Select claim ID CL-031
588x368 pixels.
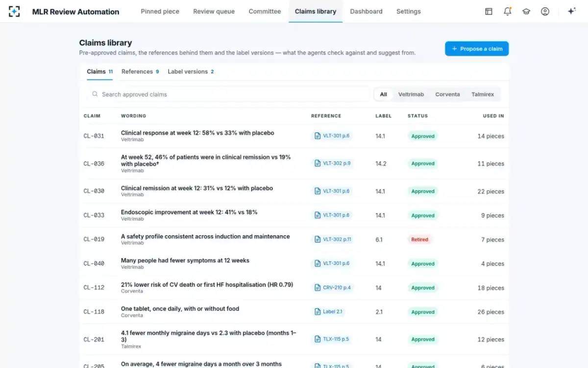tap(94, 136)
